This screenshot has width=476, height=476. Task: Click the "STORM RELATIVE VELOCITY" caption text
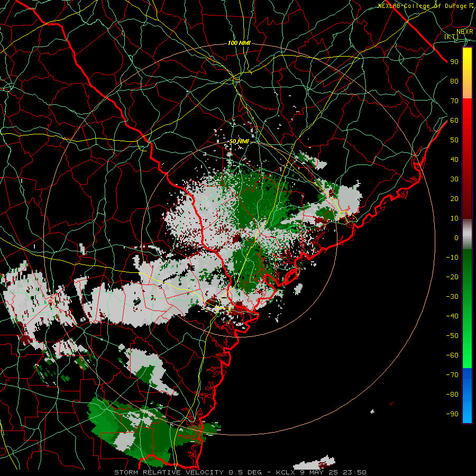click(169, 472)
